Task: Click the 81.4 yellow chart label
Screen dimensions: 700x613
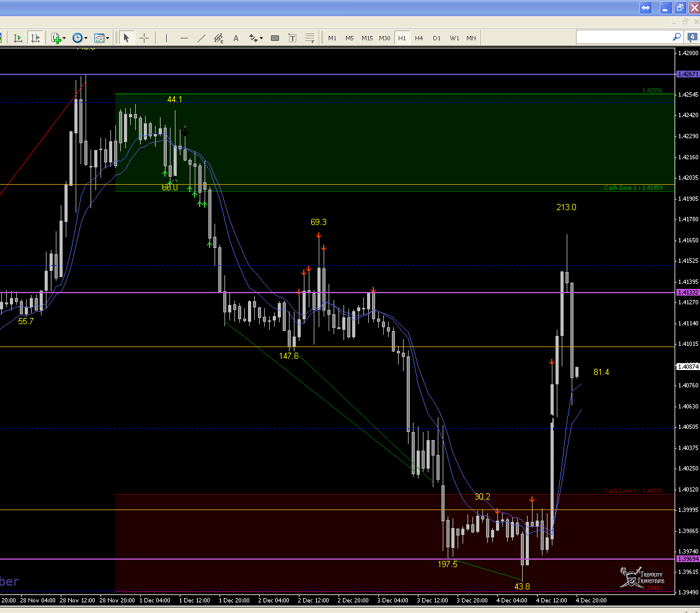Action: [x=601, y=372]
